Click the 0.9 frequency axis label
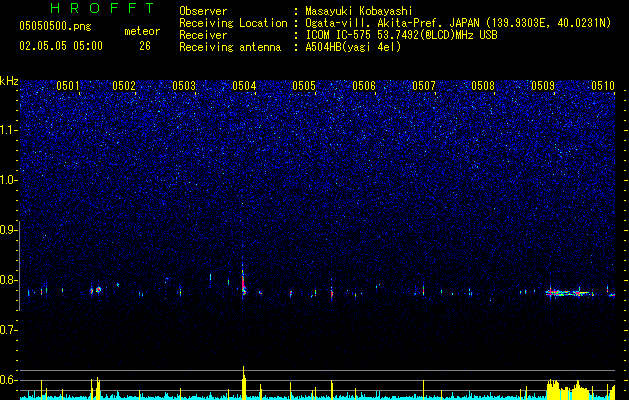 pos(9,230)
